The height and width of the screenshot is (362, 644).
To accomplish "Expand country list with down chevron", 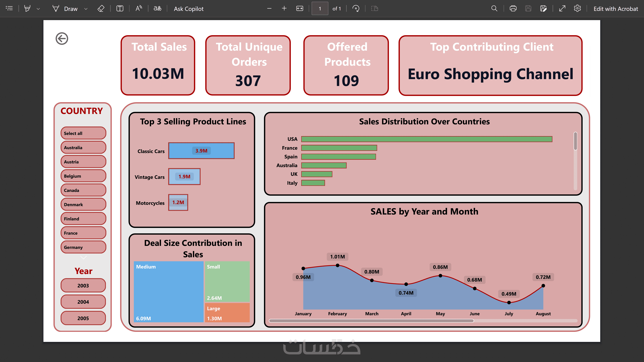I will point(83,257).
